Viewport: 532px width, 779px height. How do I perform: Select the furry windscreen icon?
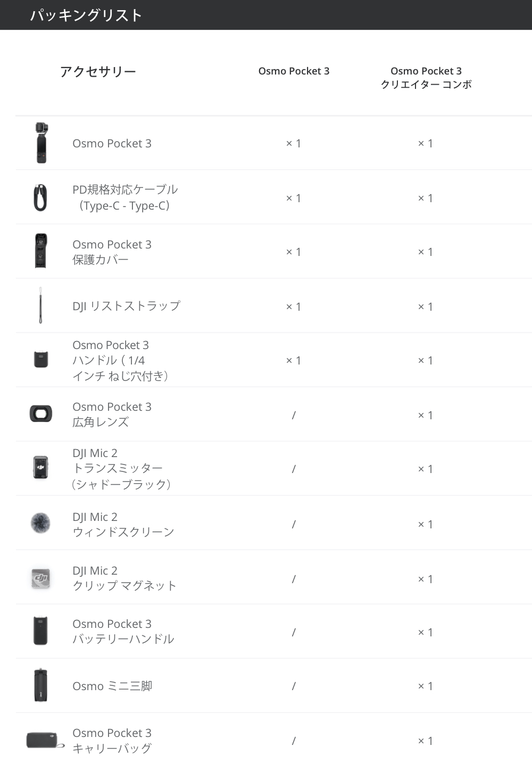40,523
